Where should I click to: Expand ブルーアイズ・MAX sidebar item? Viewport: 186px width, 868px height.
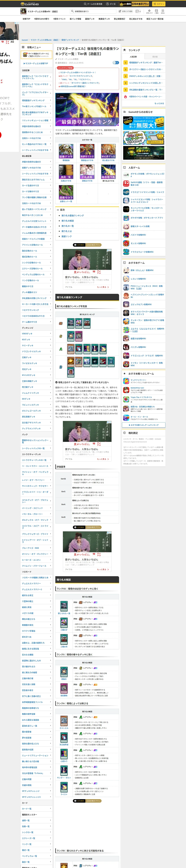(x=37, y=548)
